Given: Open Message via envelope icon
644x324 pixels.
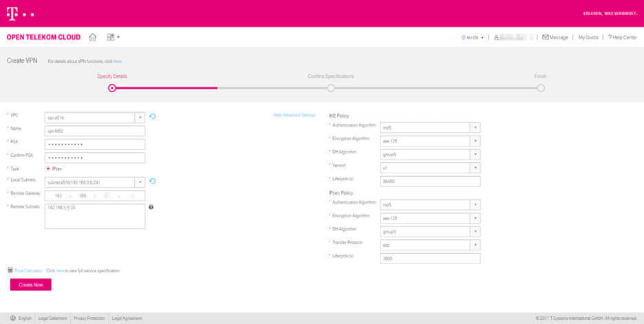Looking at the screenshot, I should [x=546, y=37].
